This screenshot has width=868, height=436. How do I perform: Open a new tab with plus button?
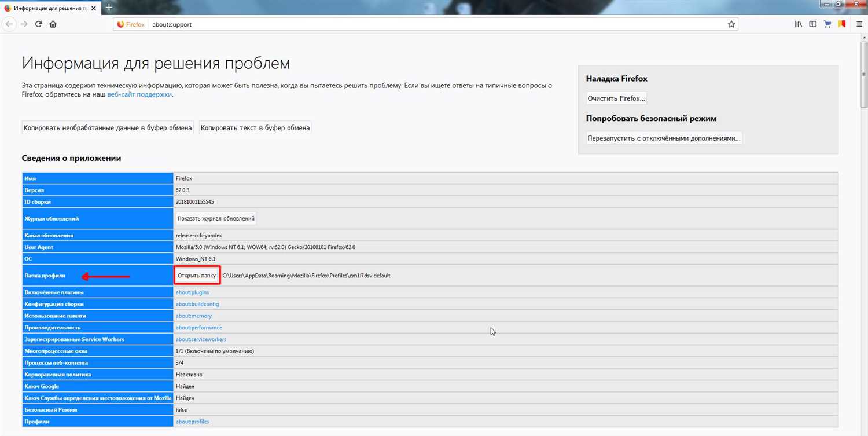108,8
